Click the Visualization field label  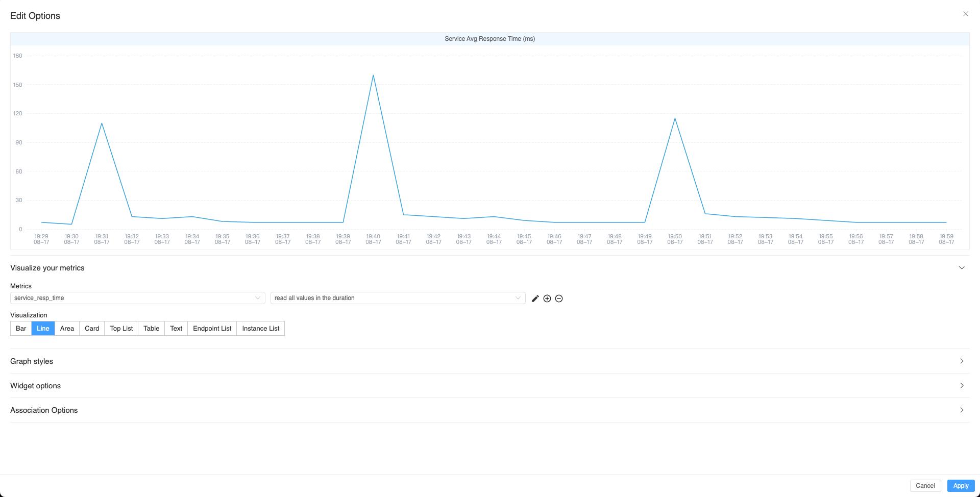29,315
